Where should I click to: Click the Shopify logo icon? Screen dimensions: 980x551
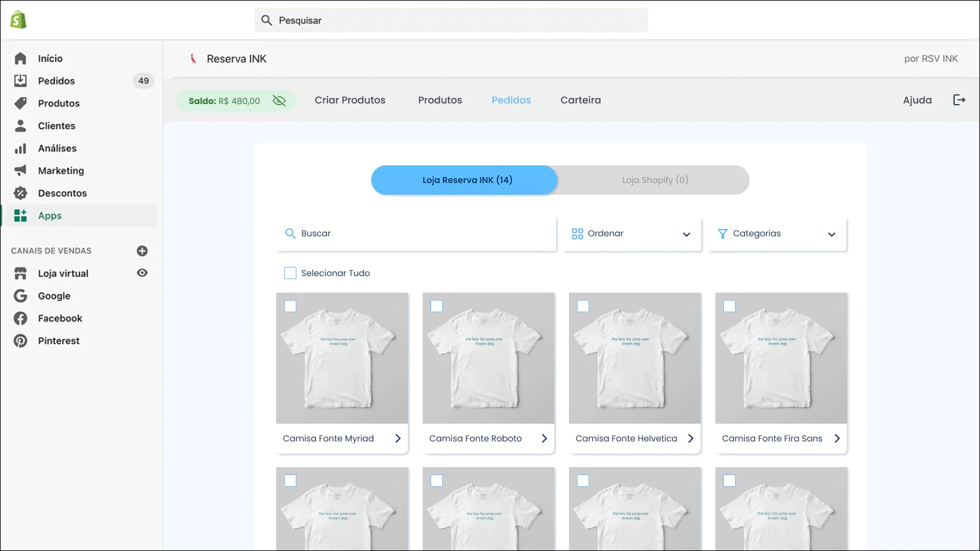coord(18,20)
